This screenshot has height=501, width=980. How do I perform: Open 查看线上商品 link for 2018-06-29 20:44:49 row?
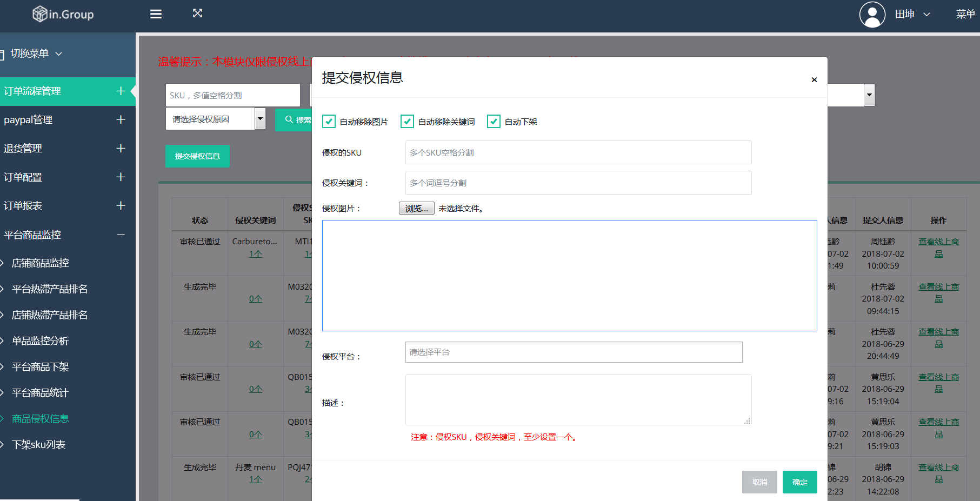(939, 338)
